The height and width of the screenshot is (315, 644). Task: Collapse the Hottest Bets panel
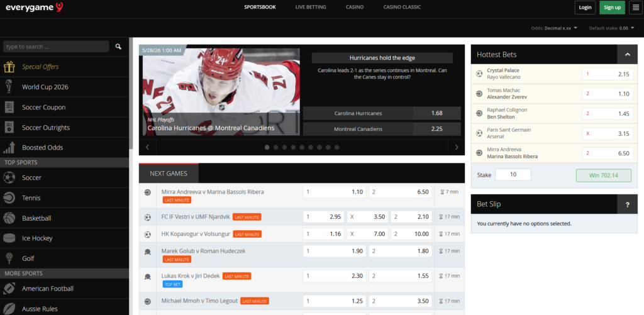click(x=627, y=54)
